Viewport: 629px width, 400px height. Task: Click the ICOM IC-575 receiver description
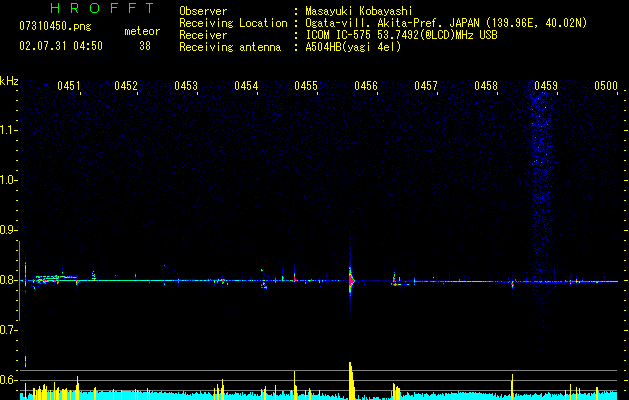click(401, 35)
